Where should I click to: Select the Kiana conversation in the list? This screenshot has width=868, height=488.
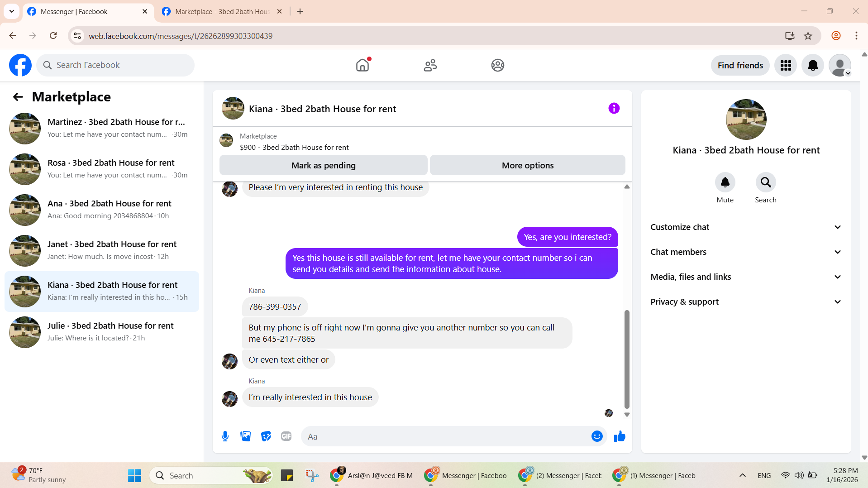click(x=102, y=292)
